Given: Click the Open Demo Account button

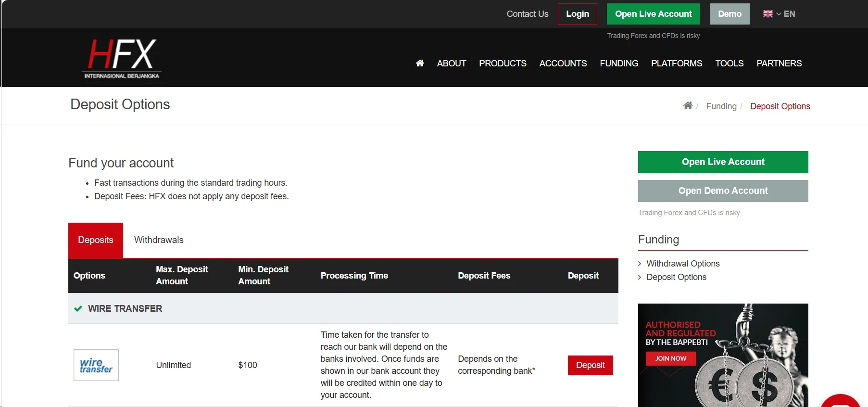Looking at the screenshot, I should tap(723, 191).
